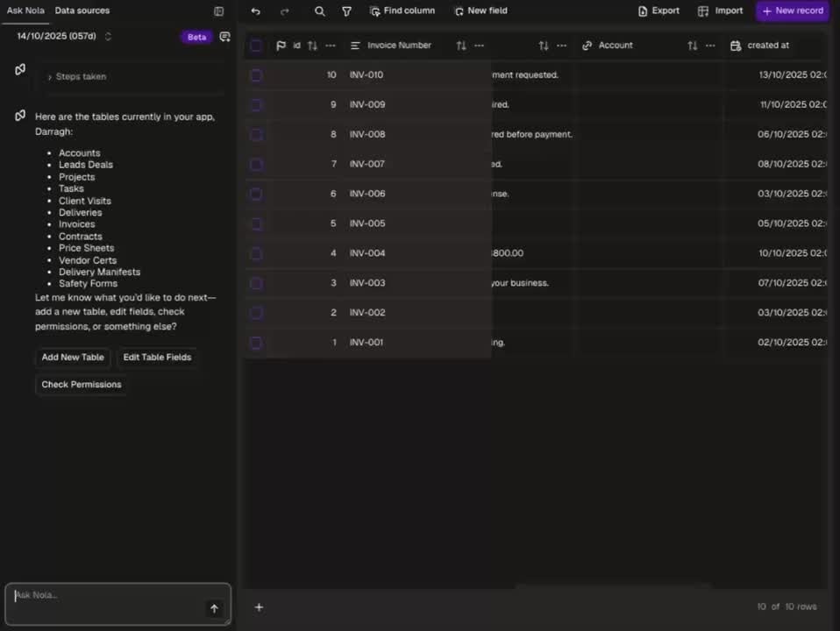
Task: Collapse the sidebar panel icon
Action: coord(218,11)
